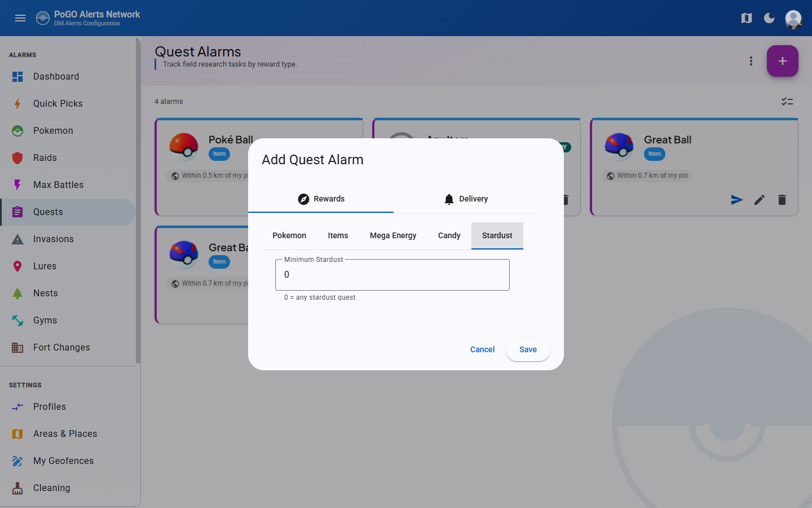Image resolution: width=812 pixels, height=508 pixels.
Task: Switch to the Rewards tab
Action: click(x=321, y=199)
